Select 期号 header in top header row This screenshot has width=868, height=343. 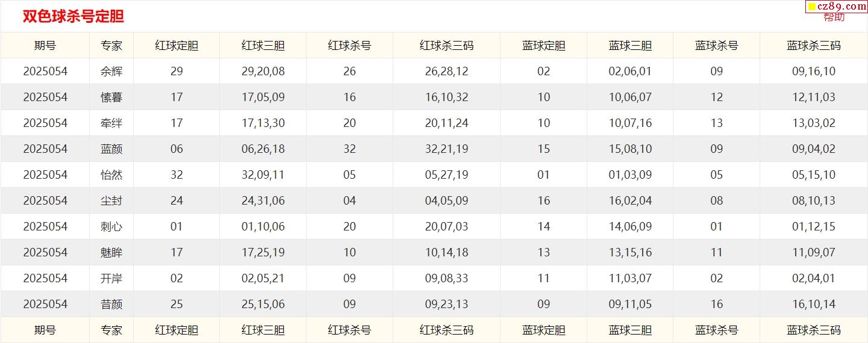point(45,45)
